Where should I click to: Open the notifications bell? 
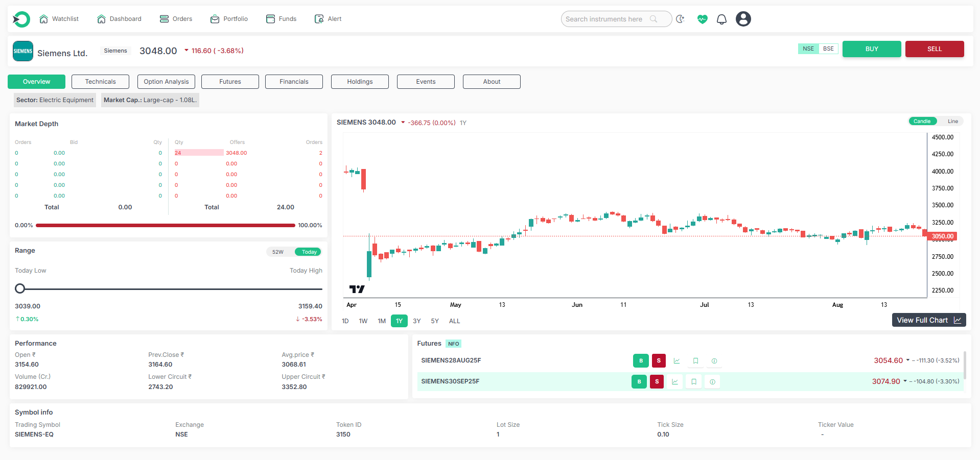(x=721, y=19)
